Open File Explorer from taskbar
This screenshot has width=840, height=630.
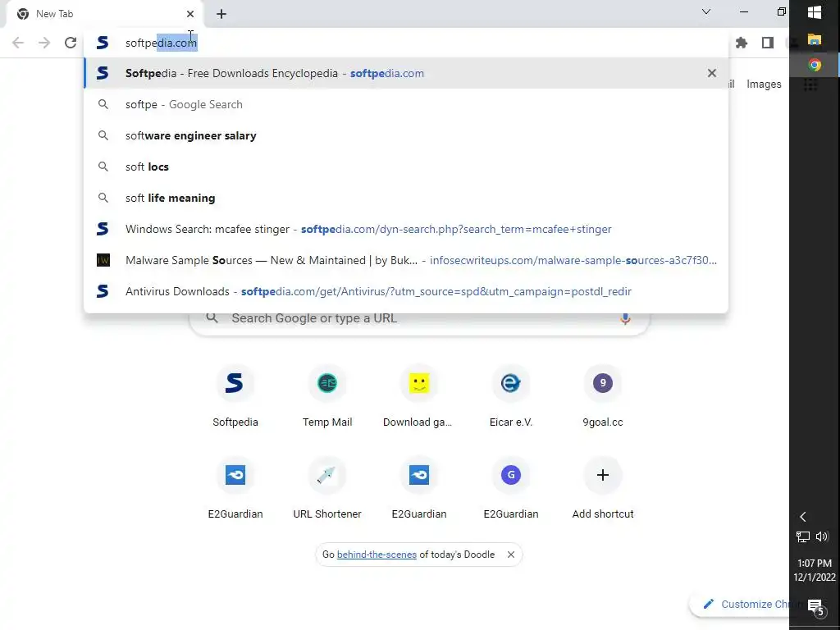click(815, 39)
